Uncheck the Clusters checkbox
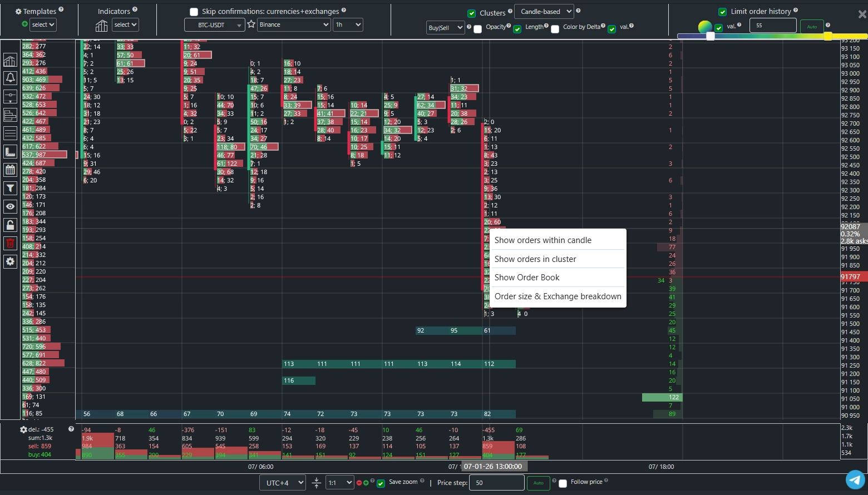The image size is (868, 495). click(x=472, y=13)
